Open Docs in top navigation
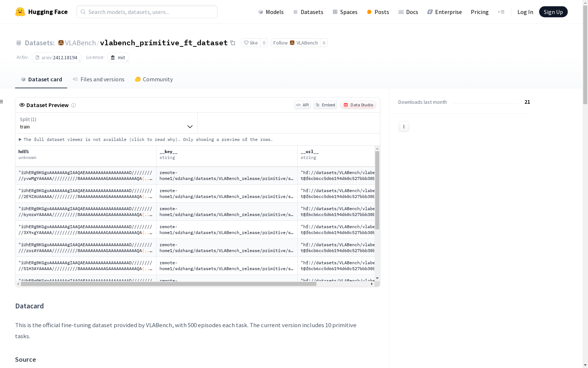This screenshot has width=588, height=368. click(408, 12)
